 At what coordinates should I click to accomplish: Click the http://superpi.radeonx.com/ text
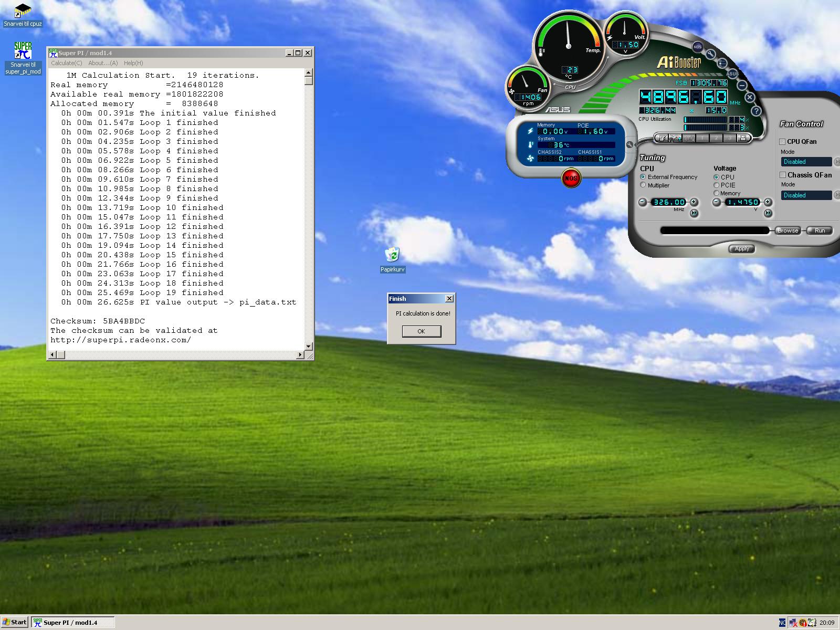coord(121,340)
